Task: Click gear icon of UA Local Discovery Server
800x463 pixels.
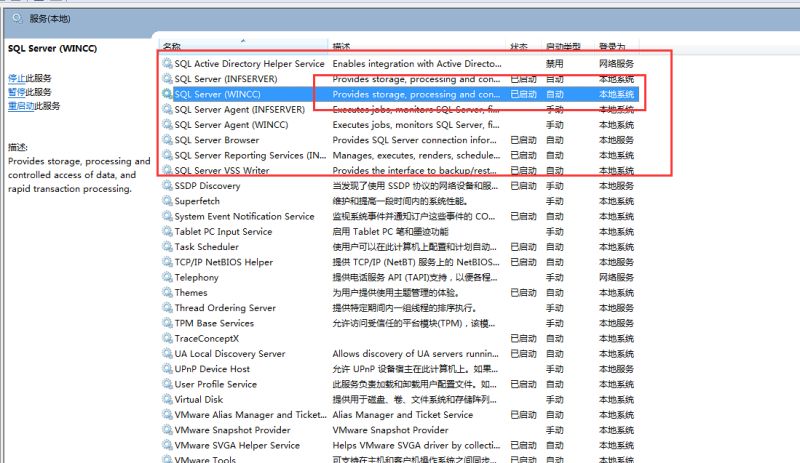Action: pyautogui.click(x=167, y=353)
